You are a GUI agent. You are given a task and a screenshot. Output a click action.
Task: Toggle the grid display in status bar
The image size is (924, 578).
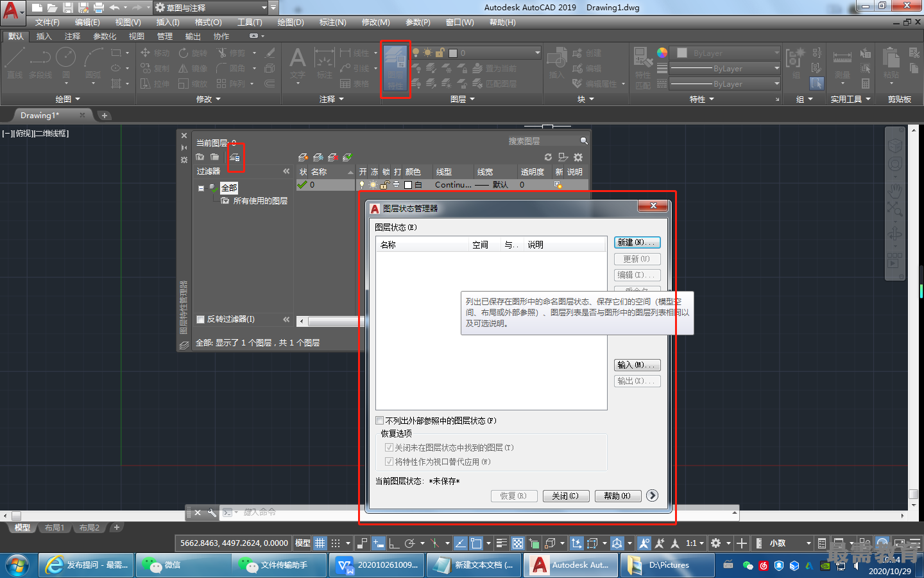coord(320,543)
